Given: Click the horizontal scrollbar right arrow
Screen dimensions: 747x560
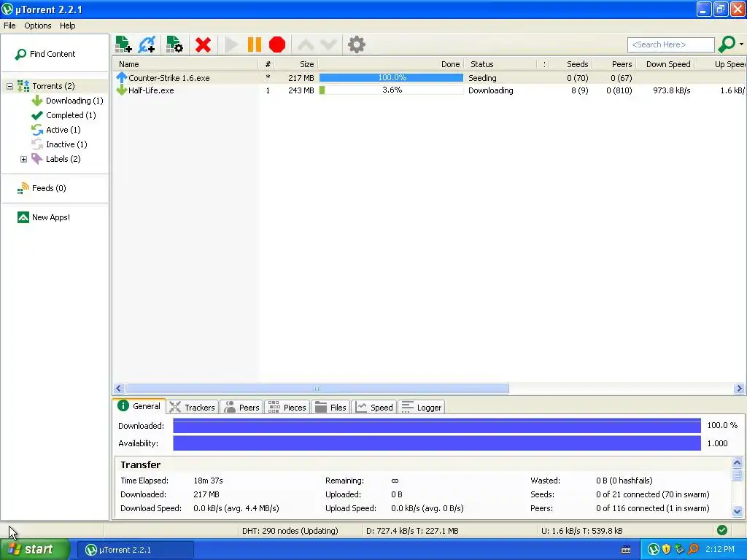Looking at the screenshot, I should tap(740, 389).
